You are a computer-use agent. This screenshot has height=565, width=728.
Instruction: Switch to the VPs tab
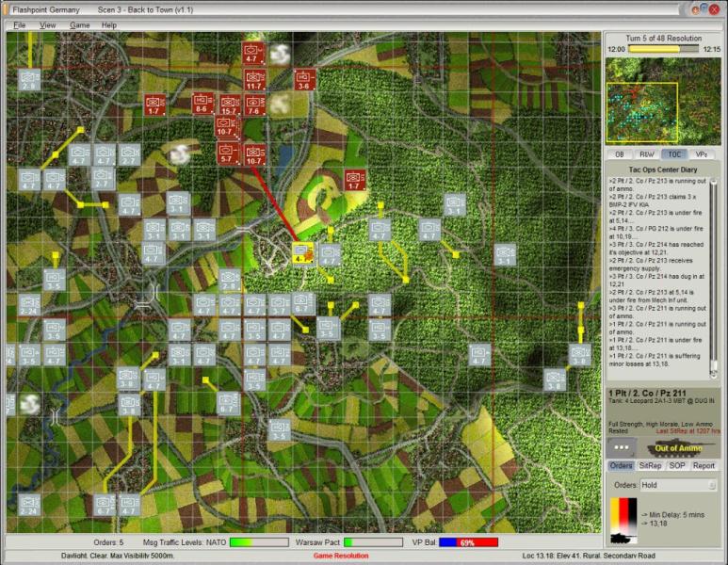[702, 153]
